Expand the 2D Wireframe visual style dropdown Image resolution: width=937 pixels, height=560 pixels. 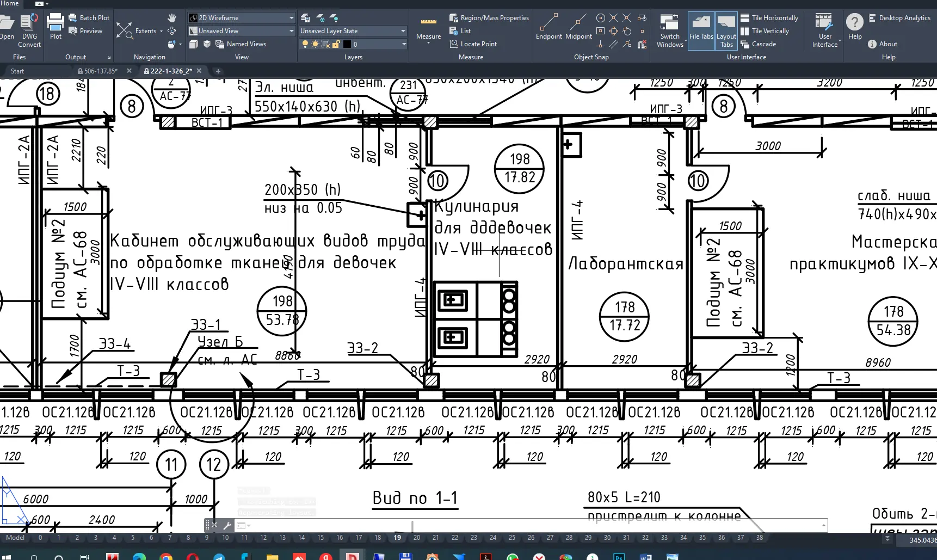point(291,18)
